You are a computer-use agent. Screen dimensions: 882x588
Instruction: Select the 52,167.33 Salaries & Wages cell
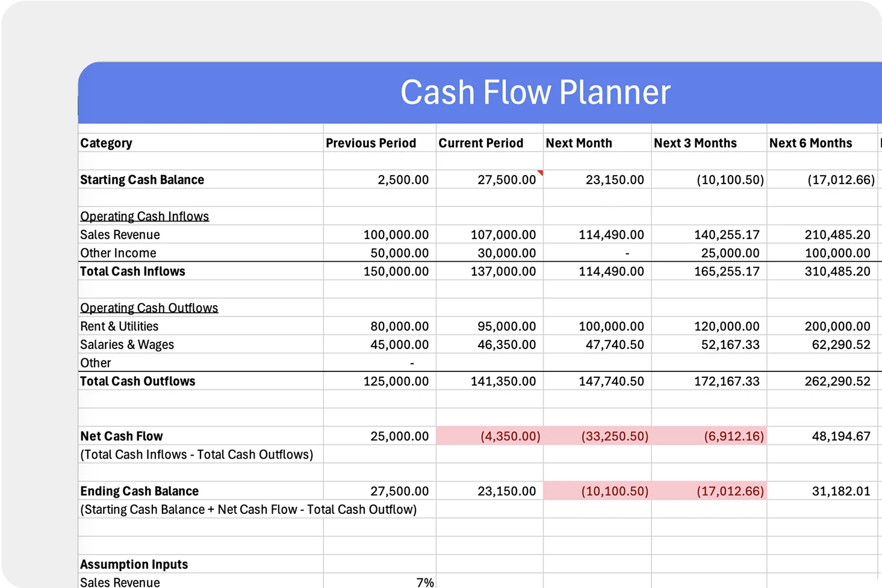coord(709,344)
